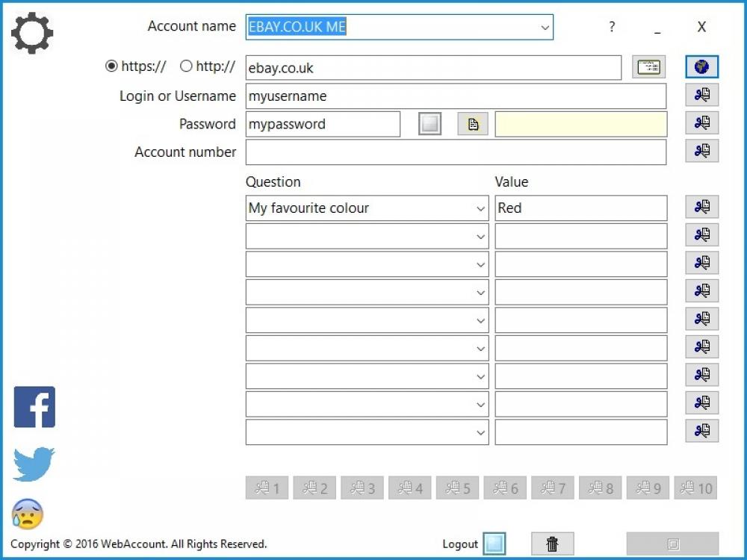The image size is (747, 560).
Task: Open the Account name dropdown list
Action: point(545,27)
